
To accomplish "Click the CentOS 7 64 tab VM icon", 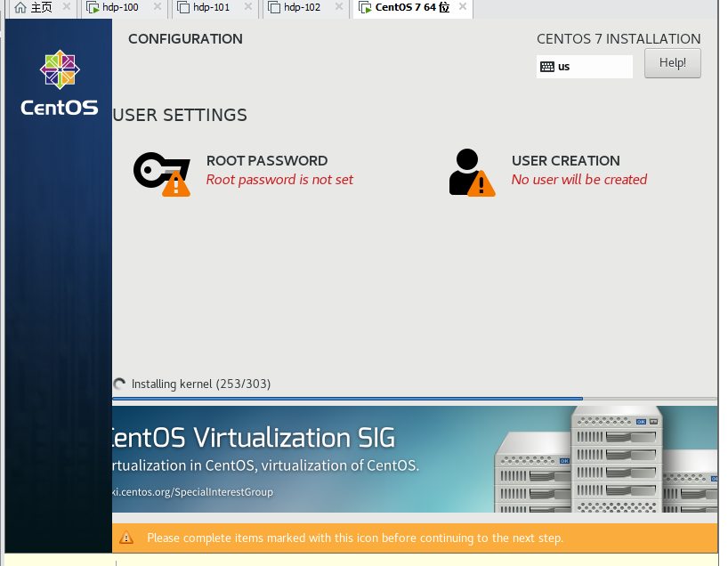I will [365, 7].
